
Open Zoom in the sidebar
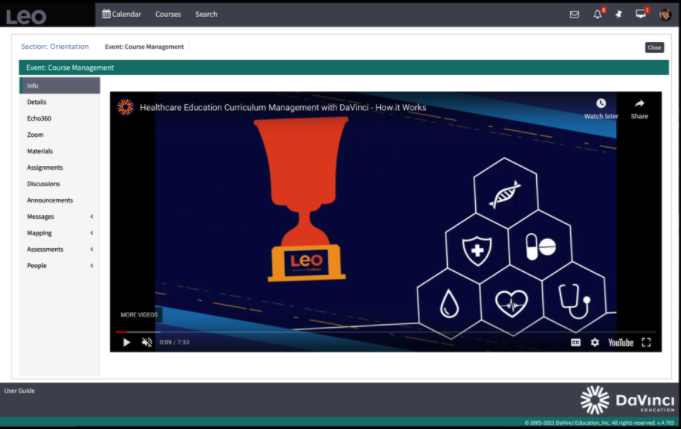35,135
